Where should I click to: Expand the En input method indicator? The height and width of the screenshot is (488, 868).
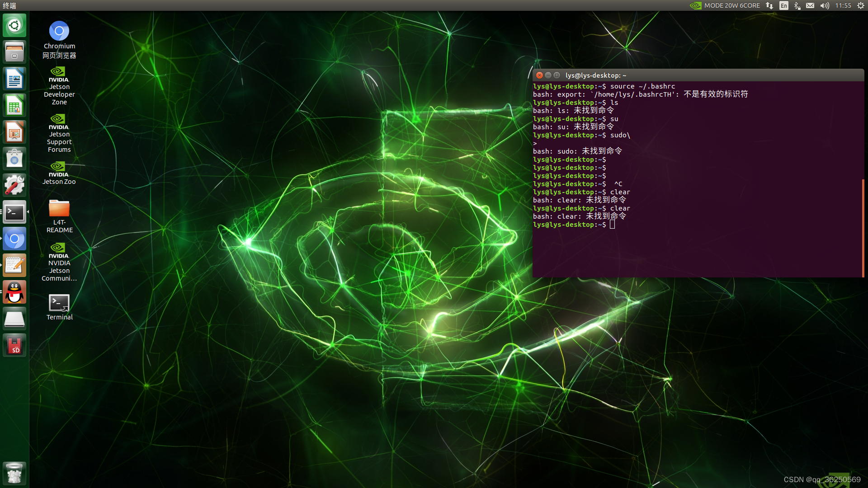tap(784, 5)
